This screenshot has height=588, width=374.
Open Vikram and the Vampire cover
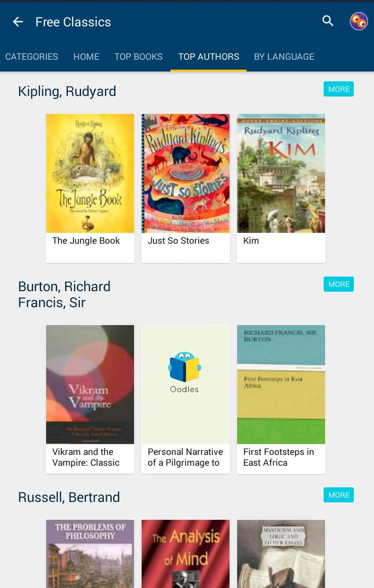coord(90,384)
